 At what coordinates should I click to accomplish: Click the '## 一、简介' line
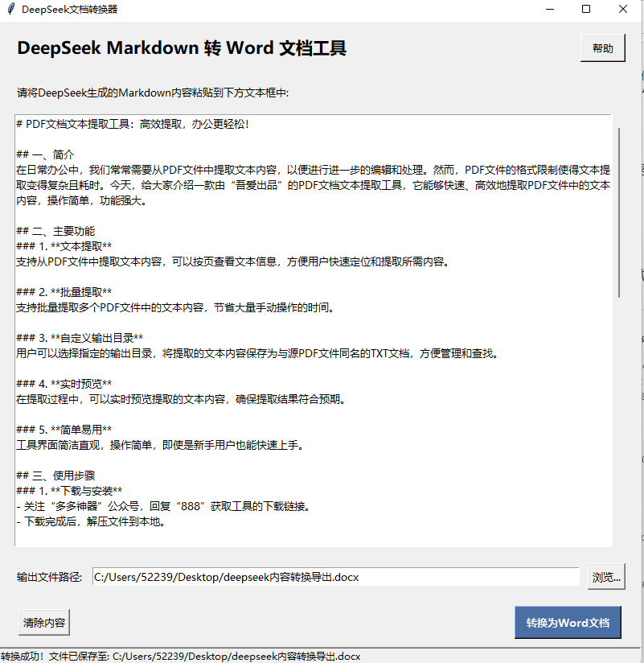(45, 154)
